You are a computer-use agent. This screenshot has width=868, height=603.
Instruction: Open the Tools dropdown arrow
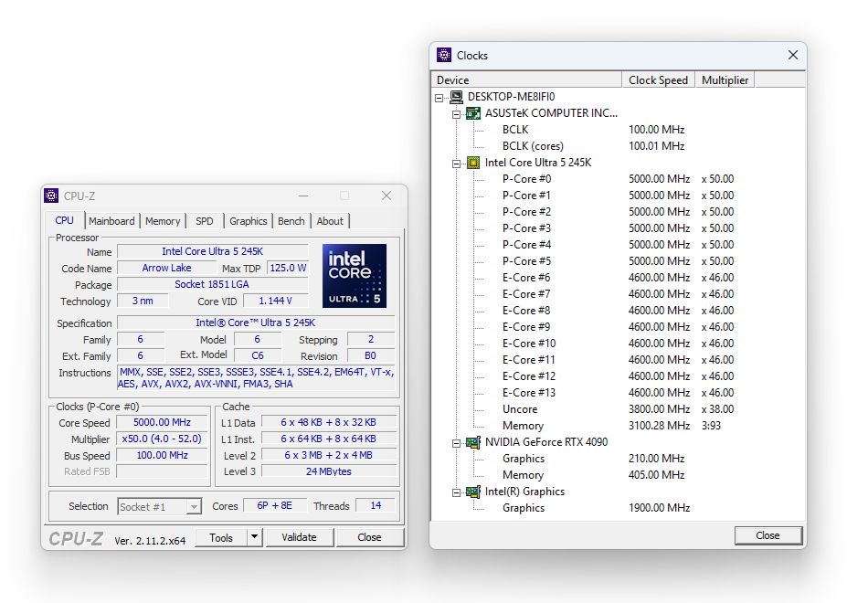point(254,537)
